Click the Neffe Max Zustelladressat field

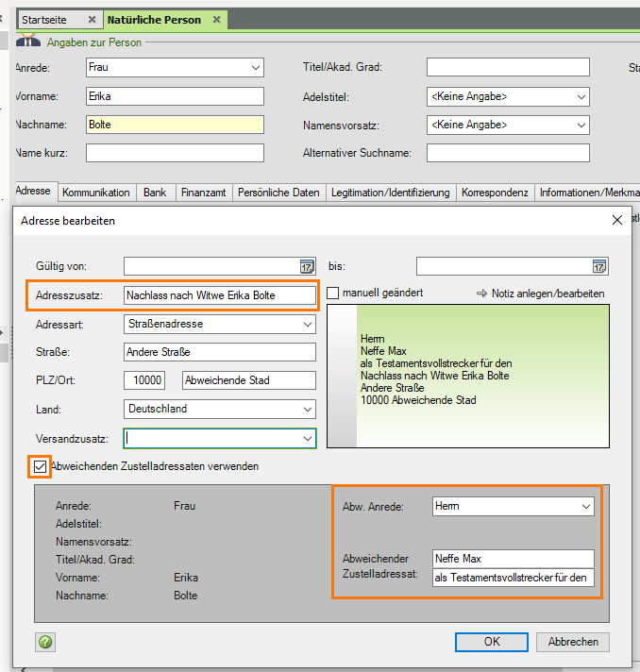click(x=514, y=559)
